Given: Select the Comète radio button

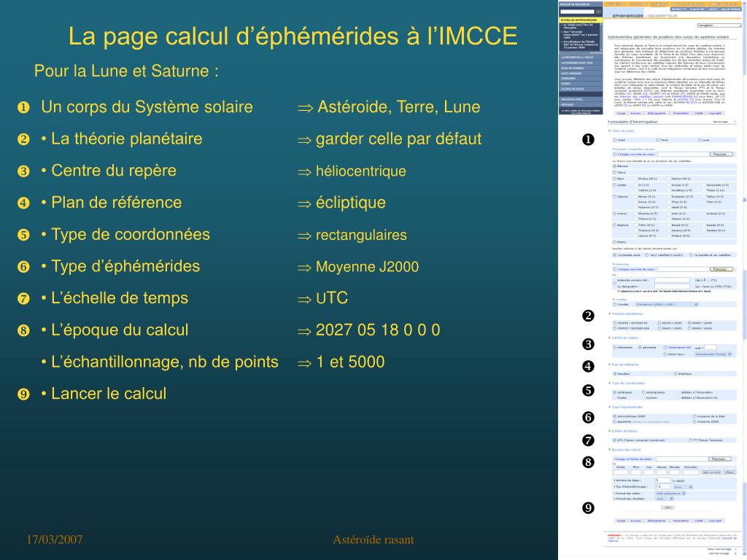Looking at the screenshot, I should [614, 304].
